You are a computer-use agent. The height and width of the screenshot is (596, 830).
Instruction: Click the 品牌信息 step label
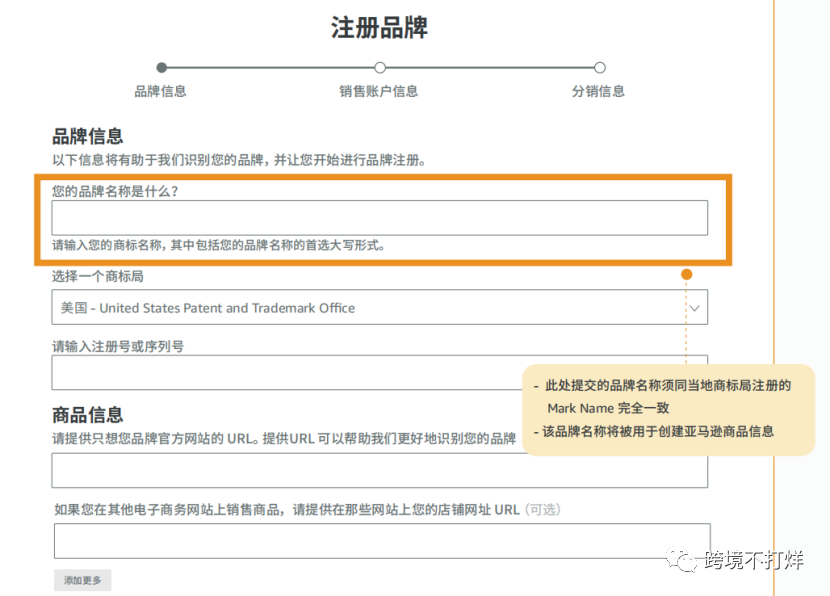[163, 90]
